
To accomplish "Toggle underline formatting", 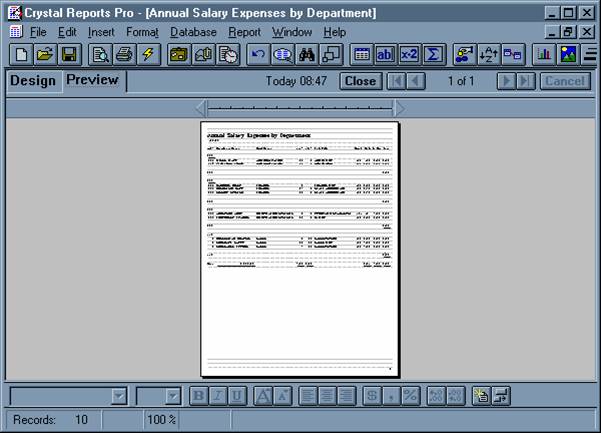I will [237, 396].
